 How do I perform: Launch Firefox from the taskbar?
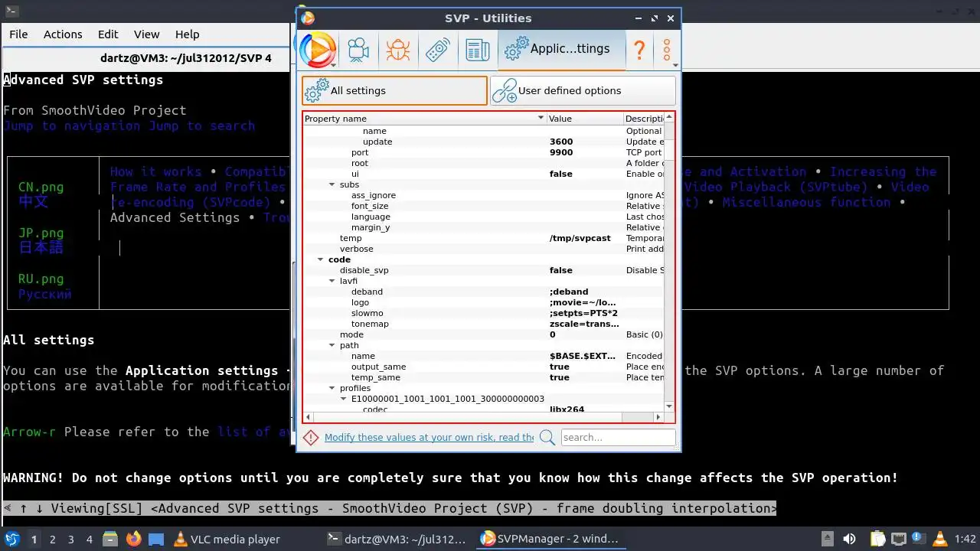(x=133, y=539)
